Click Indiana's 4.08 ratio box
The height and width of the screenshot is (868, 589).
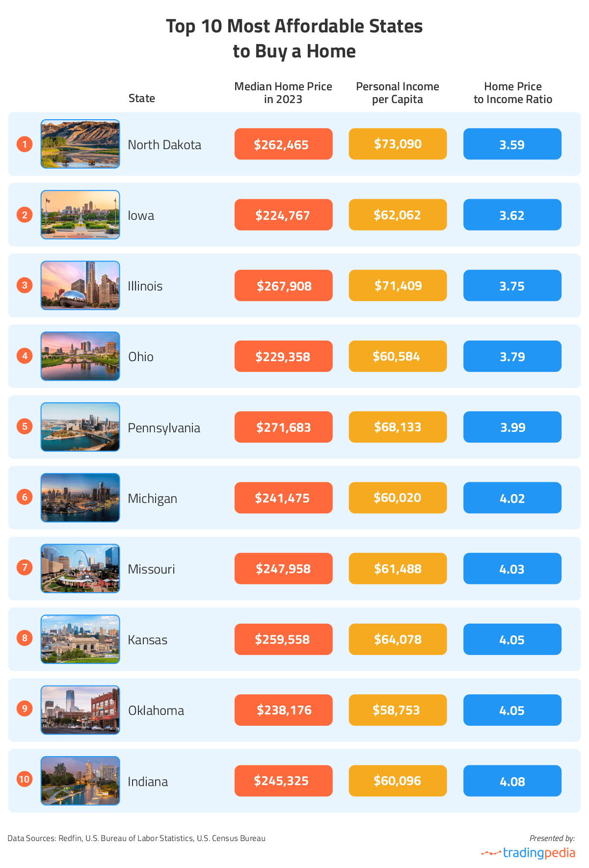512,781
